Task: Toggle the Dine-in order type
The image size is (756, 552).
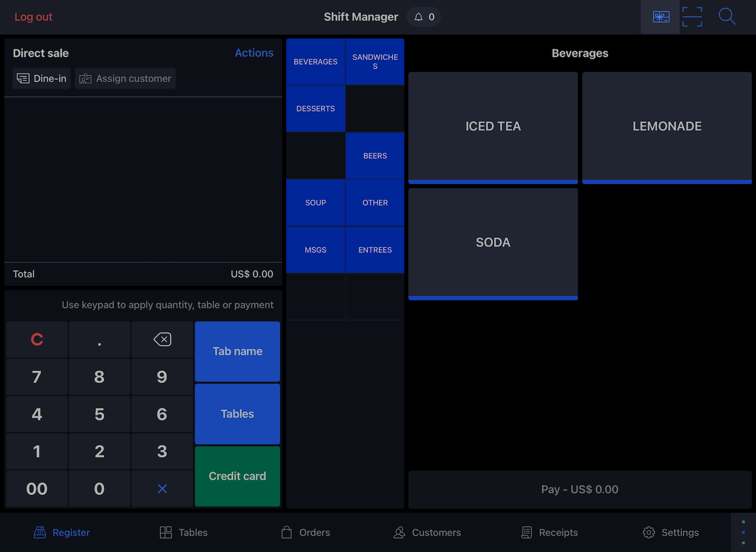Action: click(x=42, y=79)
